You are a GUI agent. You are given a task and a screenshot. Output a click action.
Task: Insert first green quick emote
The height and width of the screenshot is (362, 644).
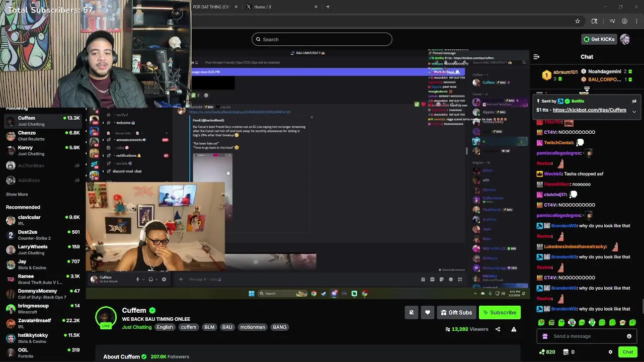tap(541, 323)
